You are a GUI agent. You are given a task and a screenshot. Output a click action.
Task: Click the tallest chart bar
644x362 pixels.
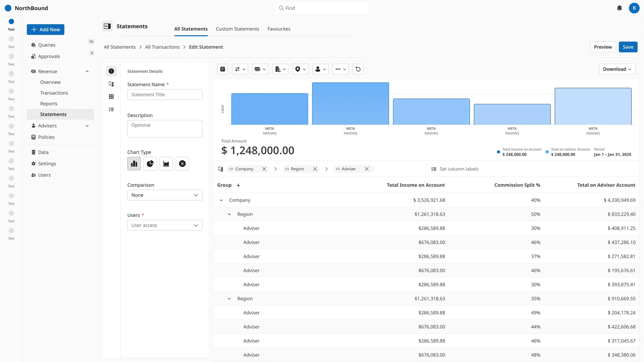point(350,104)
